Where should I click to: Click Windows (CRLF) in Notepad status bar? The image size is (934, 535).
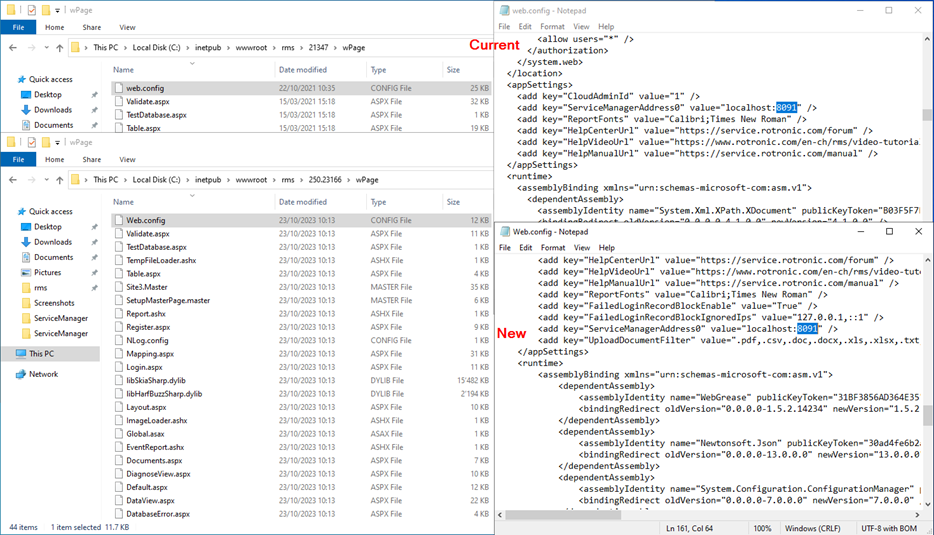pyautogui.click(x=812, y=528)
